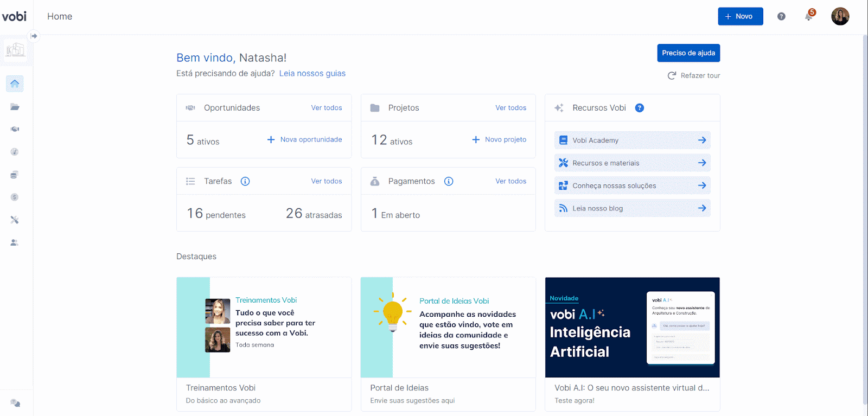
Task: Open the Vobi A.I highlight thumbnail
Action: [x=633, y=328]
